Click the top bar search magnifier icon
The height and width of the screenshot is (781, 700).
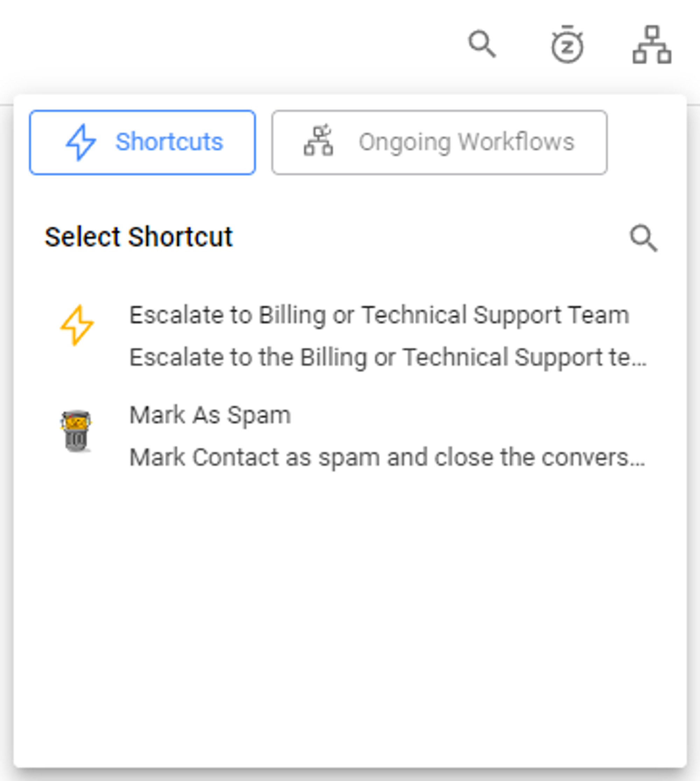point(482,44)
